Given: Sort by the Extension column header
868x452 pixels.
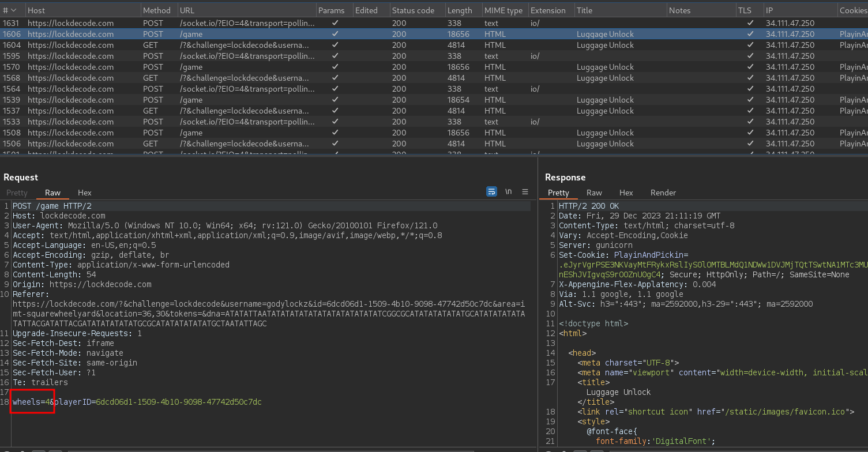Looking at the screenshot, I should pyautogui.click(x=551, y=10).
